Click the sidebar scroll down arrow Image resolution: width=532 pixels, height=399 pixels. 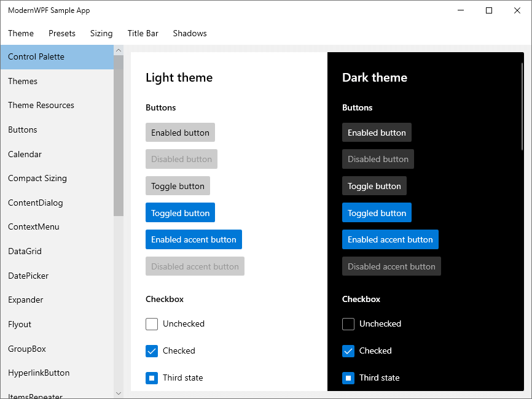(x=119, y=393)
